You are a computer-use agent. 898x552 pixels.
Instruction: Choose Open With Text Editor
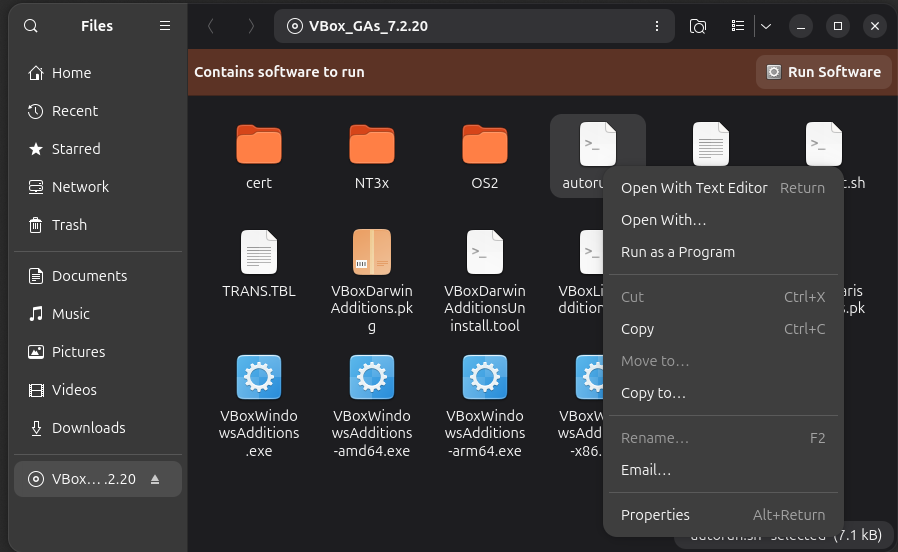(x=723, y=188)
